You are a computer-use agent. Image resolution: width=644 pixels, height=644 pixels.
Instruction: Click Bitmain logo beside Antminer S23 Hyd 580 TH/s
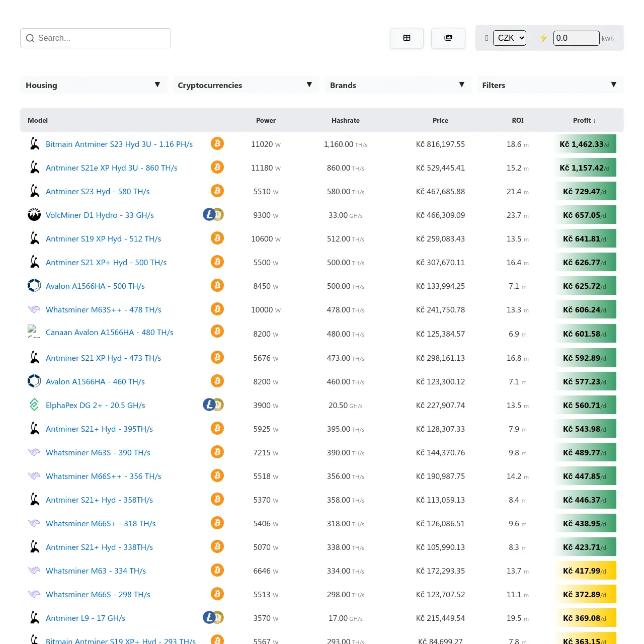(x=34, y=191)
